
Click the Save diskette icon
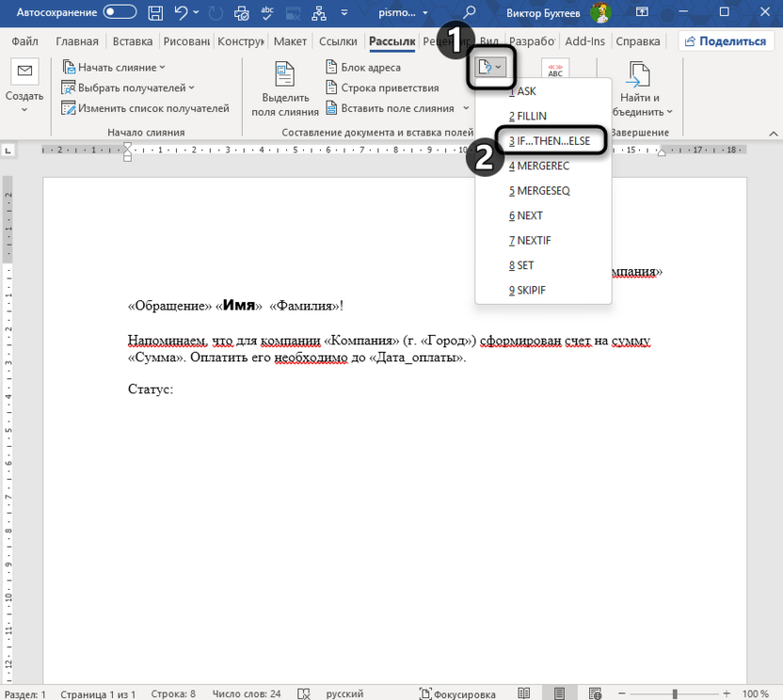pos(155,12)
